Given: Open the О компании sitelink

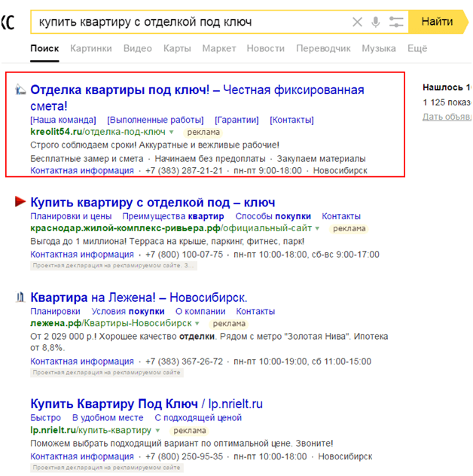Looking at the screenshot, I should [x=200, y=312].
